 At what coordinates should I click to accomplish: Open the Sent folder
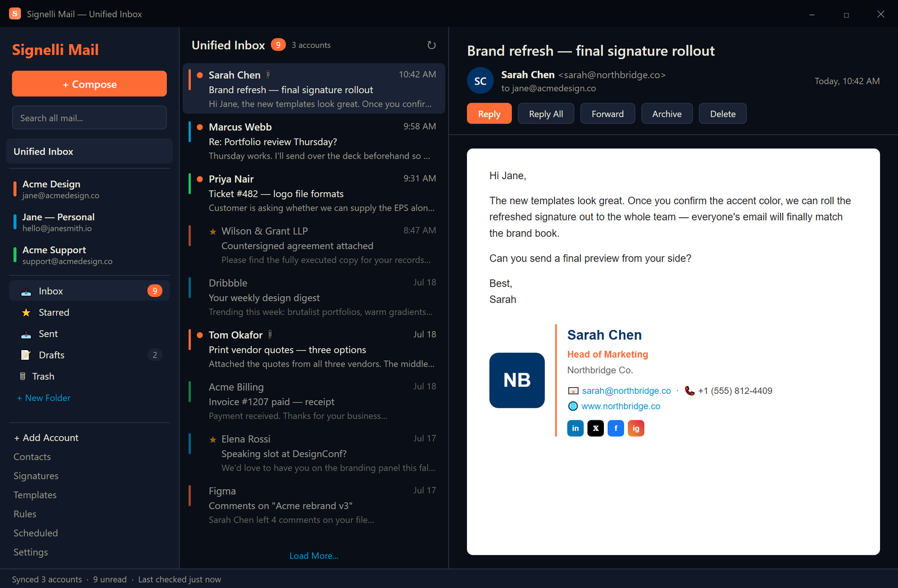point(89,334)
